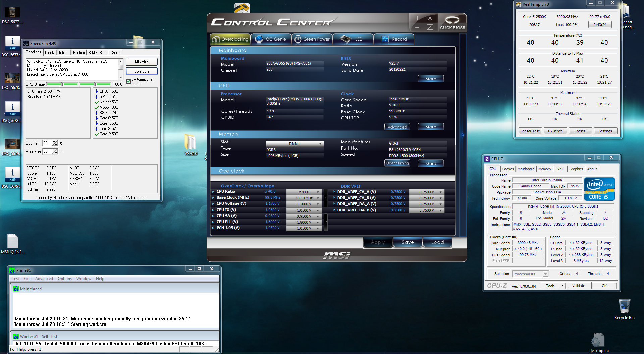Click the Control Center restore window icon
Screen dimensions: 644x354
click(x=430, y=27)
